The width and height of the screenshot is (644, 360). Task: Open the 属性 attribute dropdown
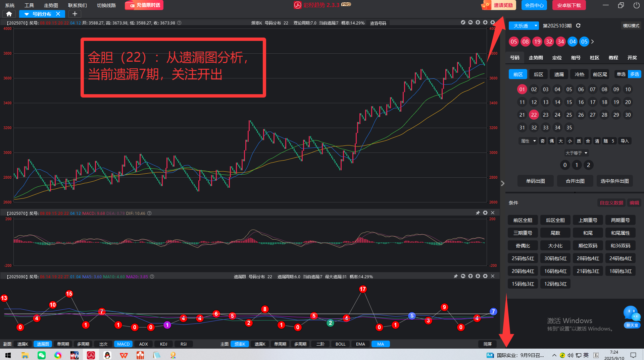[528, 141]
